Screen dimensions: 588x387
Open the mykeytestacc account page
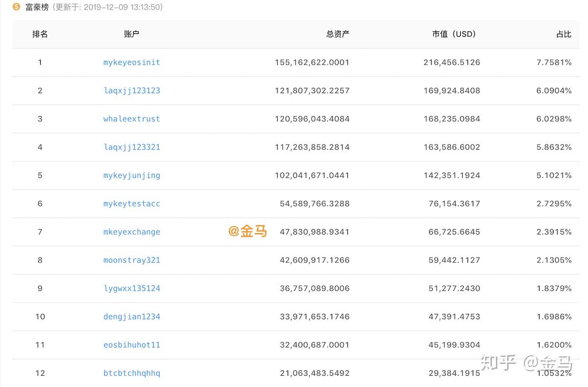pos(131,204)
